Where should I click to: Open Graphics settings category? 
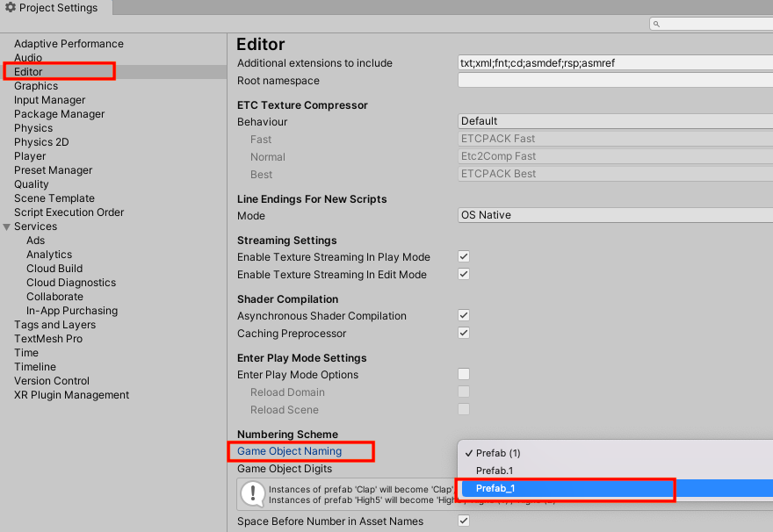tap(36, 86)
